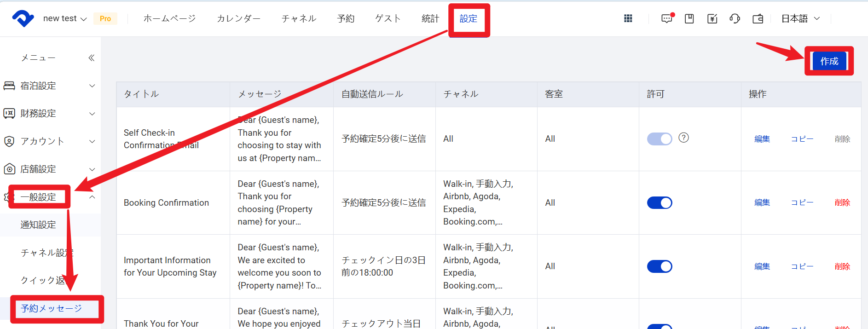Delete the Booking Confirmation message
Viewport: 868px width, 329px height.
pyautogui.click(x=842, y=202)
